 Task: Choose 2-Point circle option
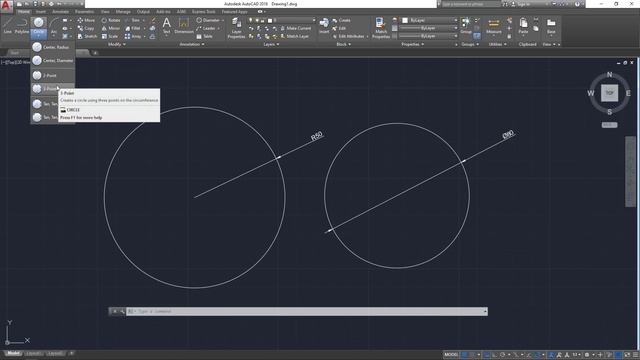53,76
